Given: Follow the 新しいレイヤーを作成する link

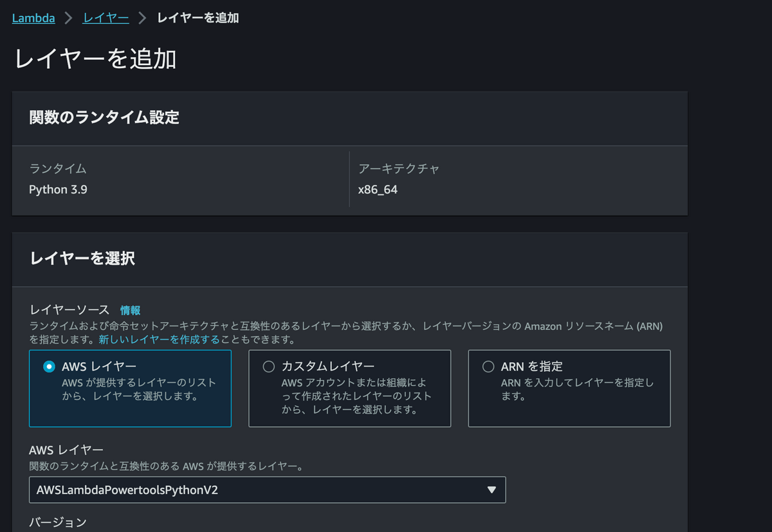Looking at the screenshot, I should point(159,339).
